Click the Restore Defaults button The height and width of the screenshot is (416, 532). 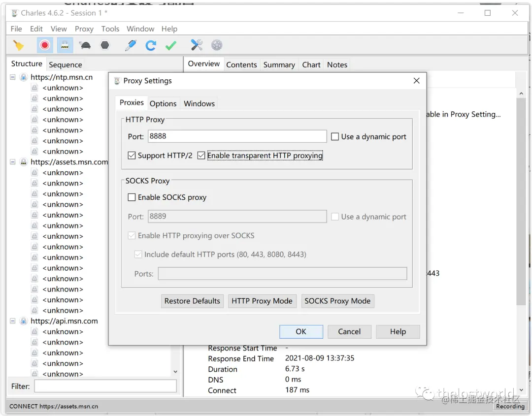tap(193, 301)
